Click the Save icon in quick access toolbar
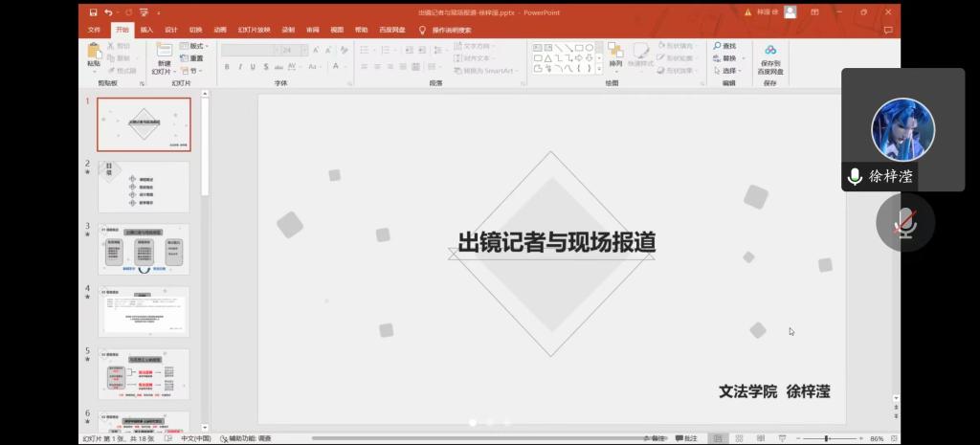Screen dimensions: 980x445 pos(93,12)
